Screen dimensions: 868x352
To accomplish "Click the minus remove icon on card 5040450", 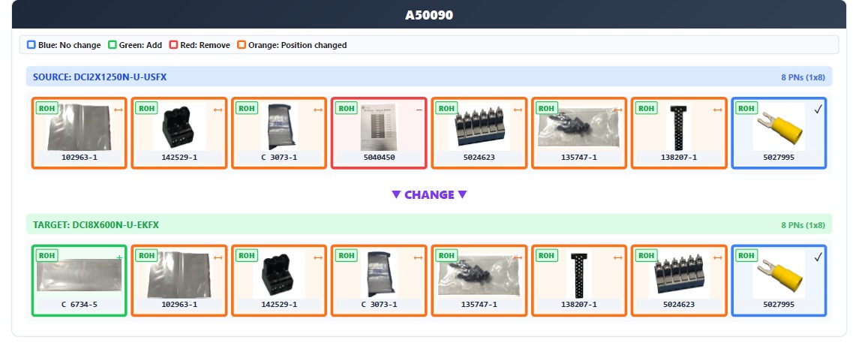I will 419,110.
